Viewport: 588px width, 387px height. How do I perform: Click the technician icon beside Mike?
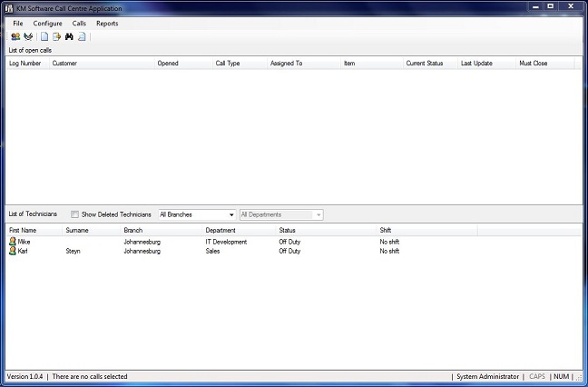pyautogui.click(x=13, y=242)
